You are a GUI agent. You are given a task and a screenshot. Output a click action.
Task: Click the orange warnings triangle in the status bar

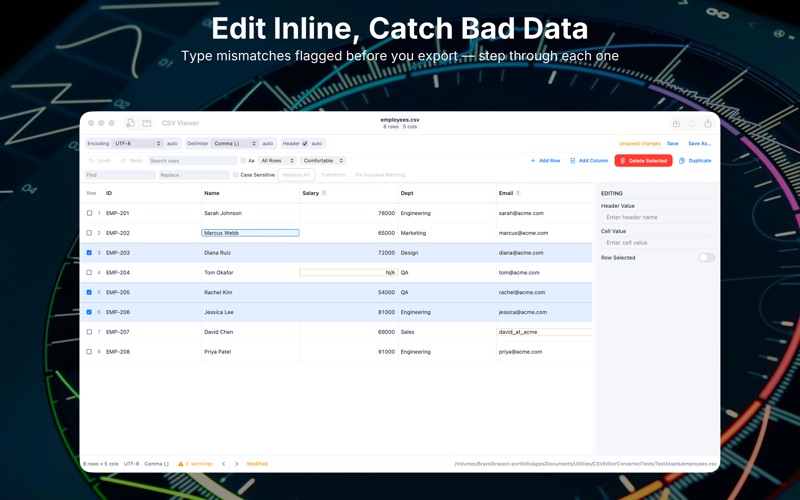point(181,464)
